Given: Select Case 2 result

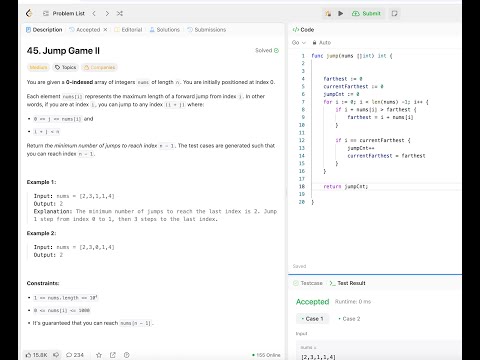Looking at the screenshot, I should point(349,319).
